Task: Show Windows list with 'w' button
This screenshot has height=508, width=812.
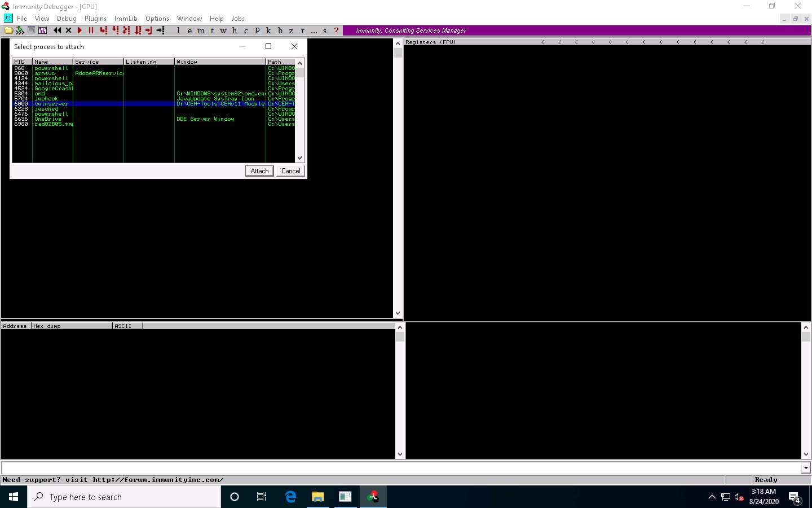Action: (x=223, y=30)
